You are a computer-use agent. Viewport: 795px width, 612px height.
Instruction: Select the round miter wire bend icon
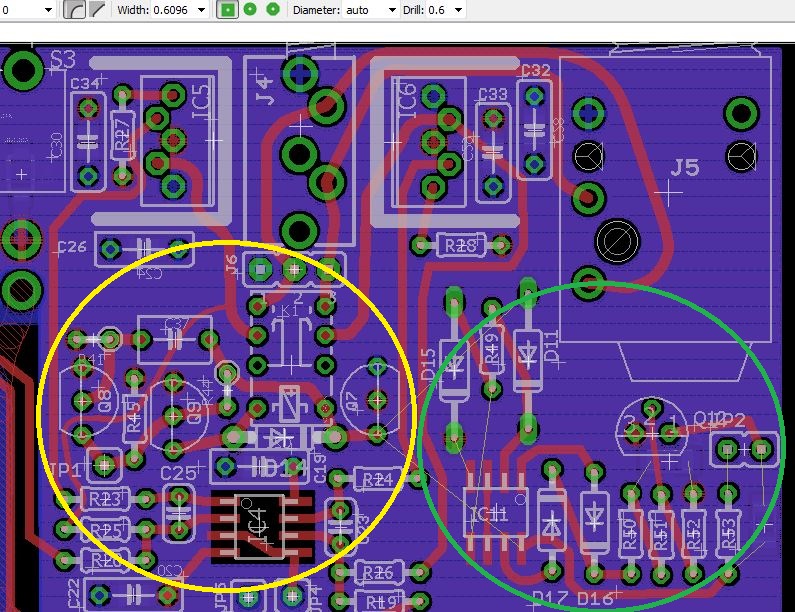(74, 9)
